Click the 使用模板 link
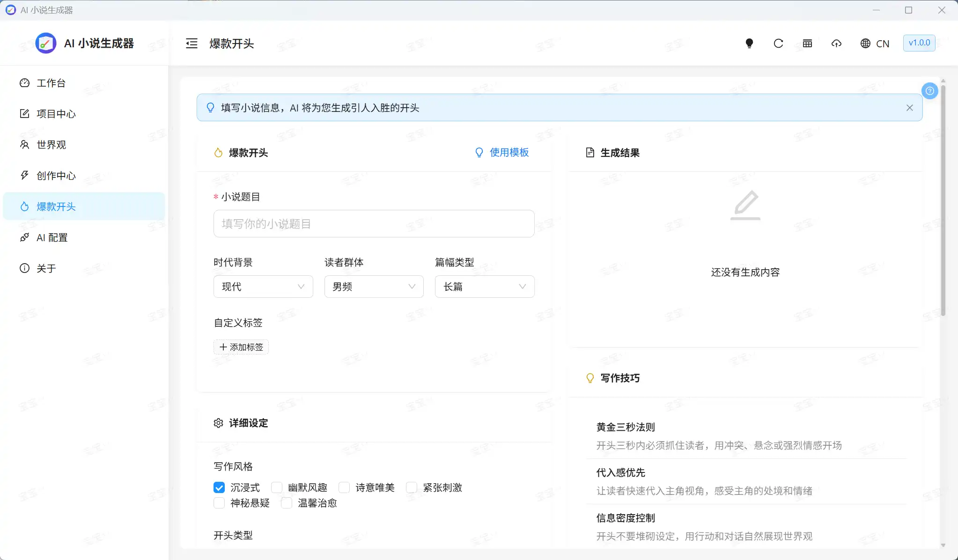Image resolution: width=958 pixels, height=560 pixels. 508,153
